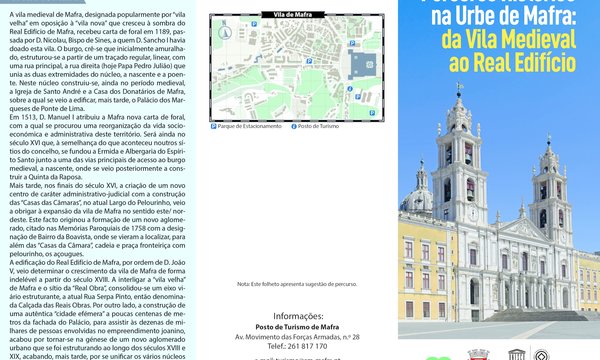Click the phone number 'Telef.: 261 817 170'
The height and width of the screenshot is (360, 600).
pyautogui.click(x=297, y=346)
